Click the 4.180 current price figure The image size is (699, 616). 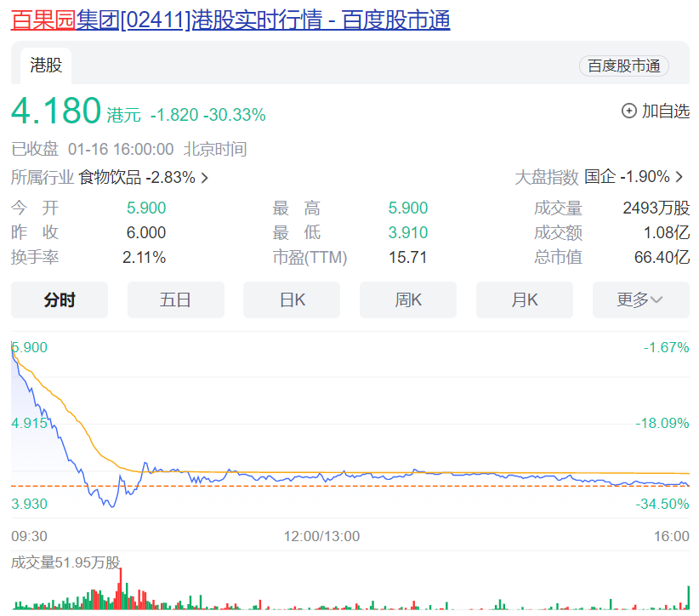[x=56, y=111]
